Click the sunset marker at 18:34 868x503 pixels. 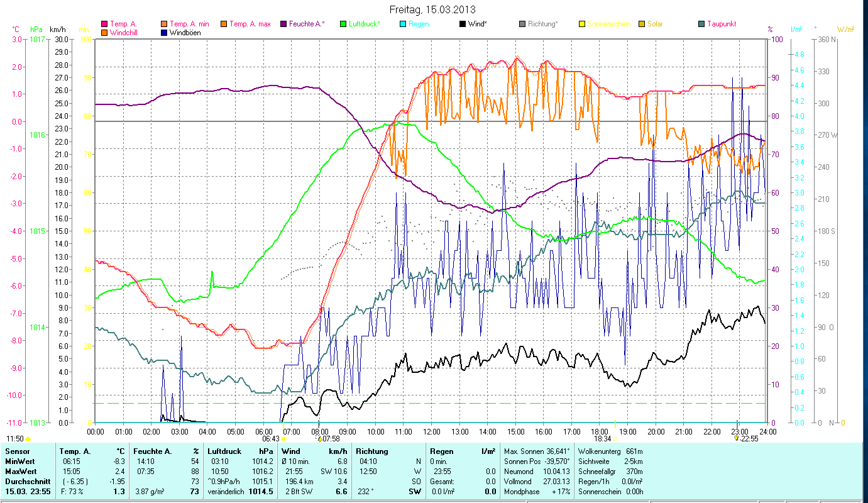615,439
